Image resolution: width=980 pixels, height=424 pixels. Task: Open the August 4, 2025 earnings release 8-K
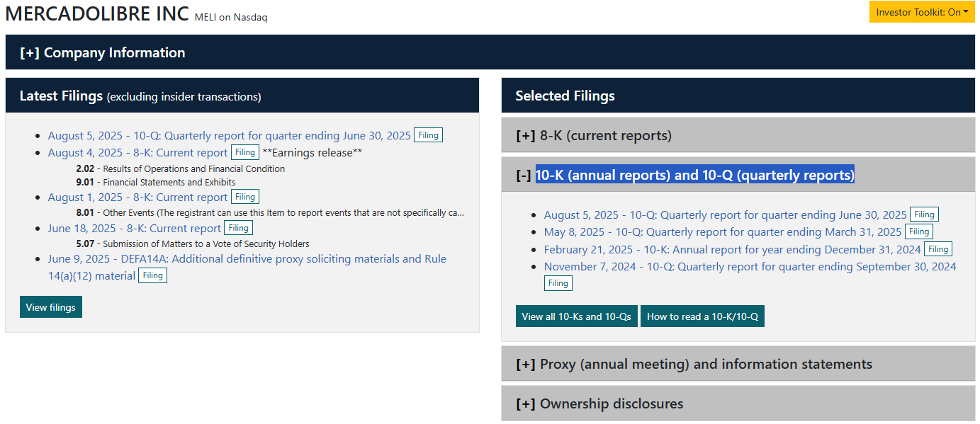(135, 152)
